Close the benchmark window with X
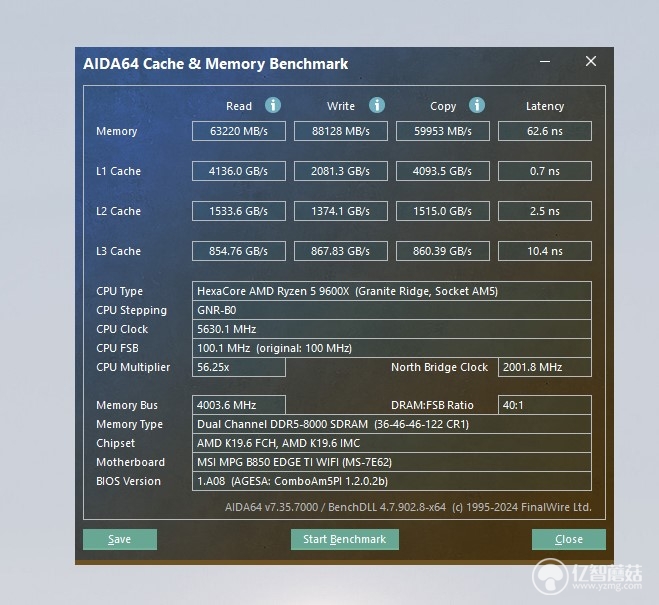 tap(591, 61)
